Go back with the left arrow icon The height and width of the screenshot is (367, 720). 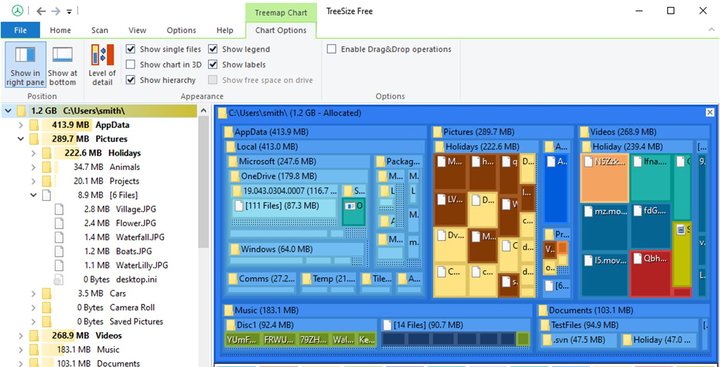coord(41,11)
